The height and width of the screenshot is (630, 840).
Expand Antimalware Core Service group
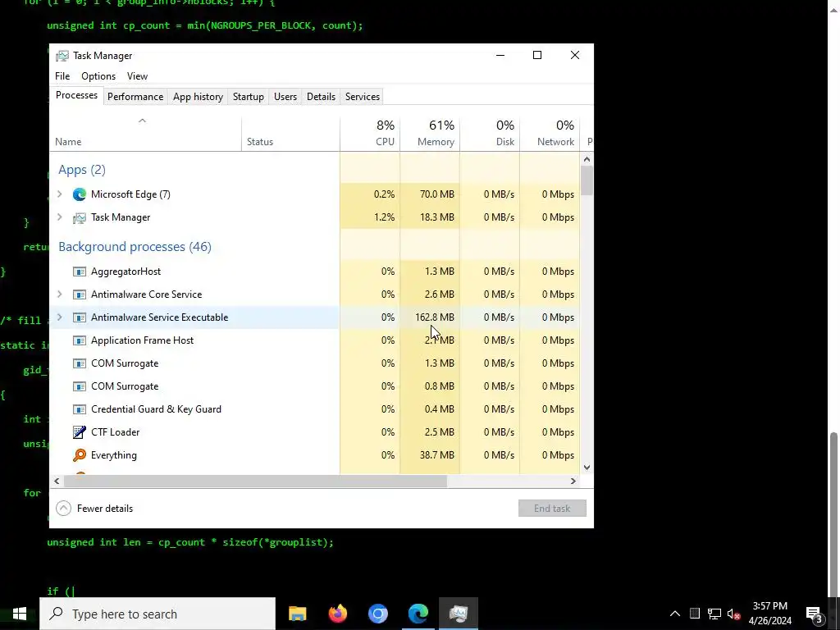[59, 294]
